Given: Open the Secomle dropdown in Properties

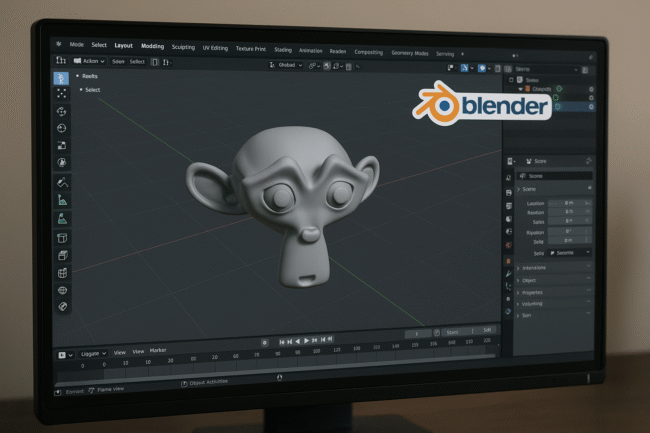Looking at the screenshot, I should tap(570, 252).
